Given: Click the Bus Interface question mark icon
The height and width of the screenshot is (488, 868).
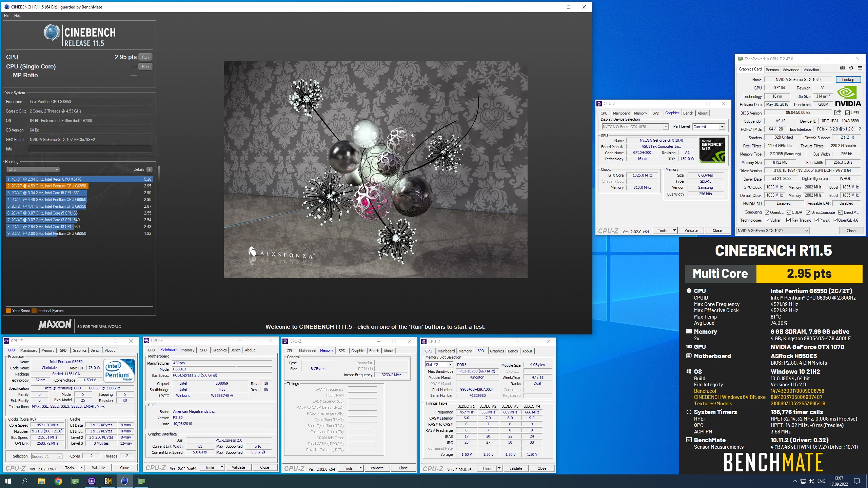Looking at the screenshot, I should [x=860, y=129].
